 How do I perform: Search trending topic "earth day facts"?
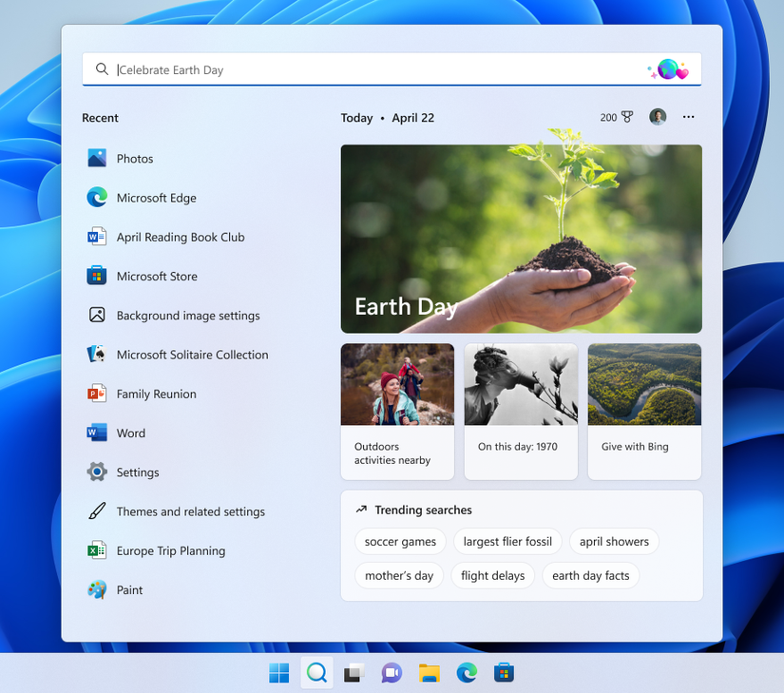591,575
